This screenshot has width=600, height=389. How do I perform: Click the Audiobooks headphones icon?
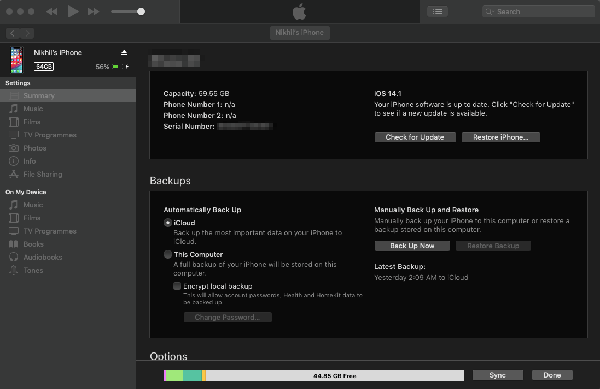click(x=14, y=257)
